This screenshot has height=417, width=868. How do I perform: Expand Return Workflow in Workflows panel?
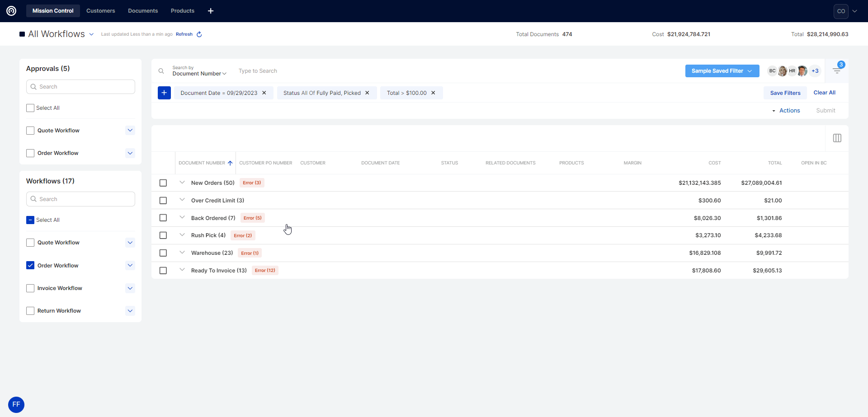click(130, 311)
